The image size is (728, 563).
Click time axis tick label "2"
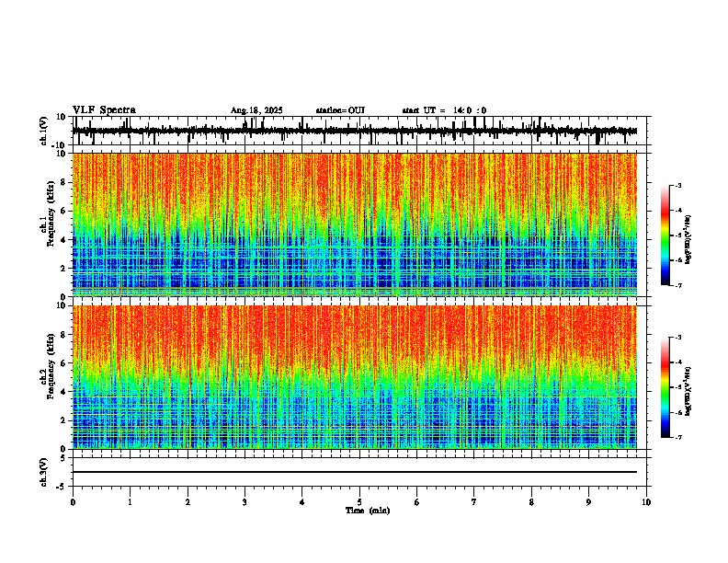coord(188,502)
